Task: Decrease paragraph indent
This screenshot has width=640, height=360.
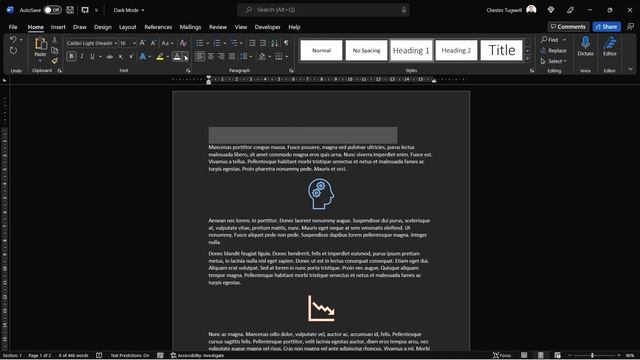Action: pos(252,43)
